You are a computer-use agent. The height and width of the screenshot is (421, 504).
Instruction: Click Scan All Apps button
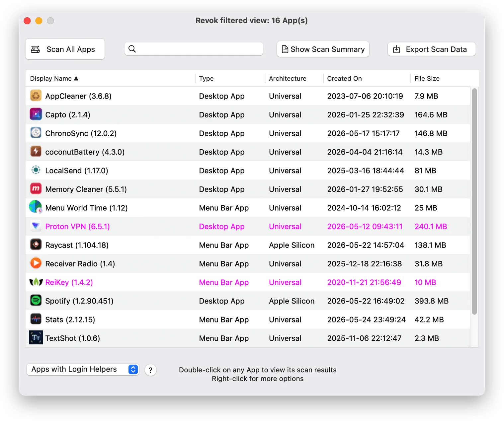pos(65,49)
